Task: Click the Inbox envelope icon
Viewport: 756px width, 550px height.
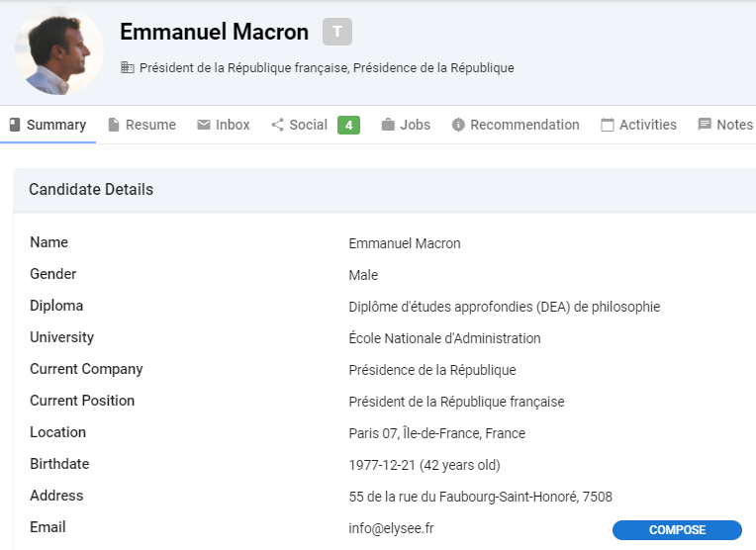Action: (204, 125)
